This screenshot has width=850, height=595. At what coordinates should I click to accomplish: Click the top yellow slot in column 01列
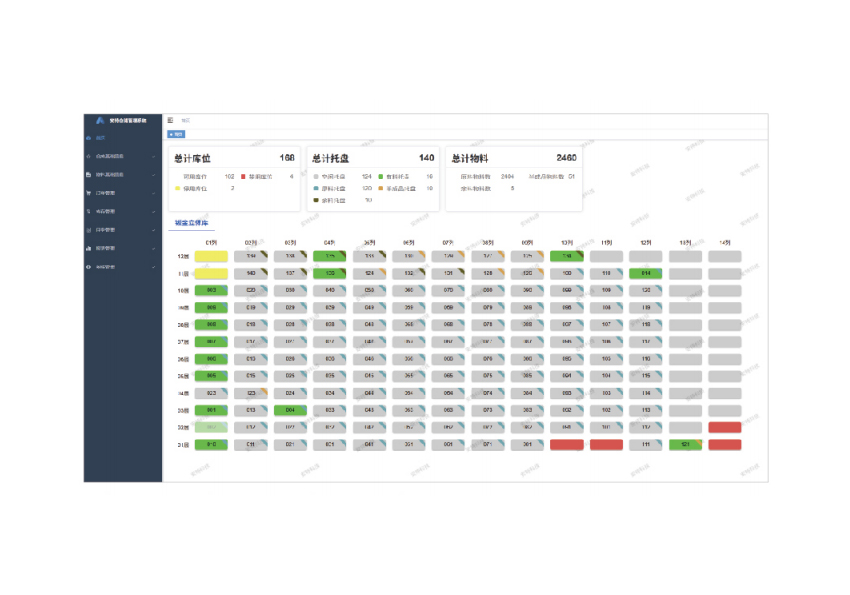coord(211,256)
